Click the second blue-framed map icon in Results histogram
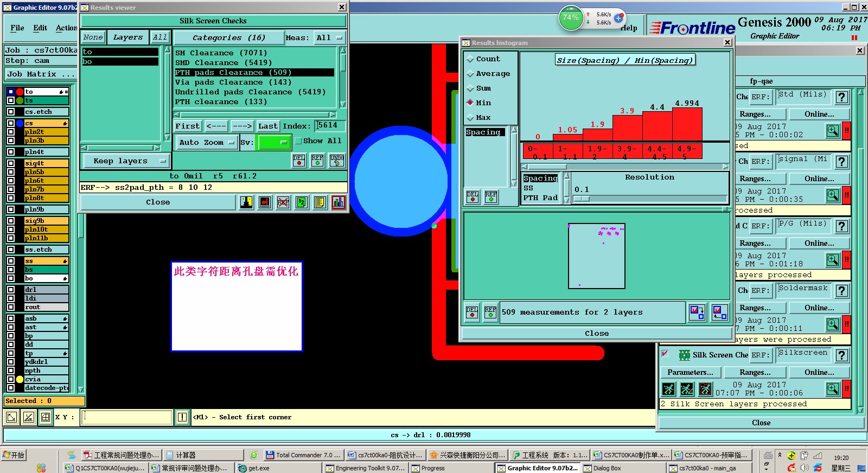This screenshot has height=473, width=868. [719, 312]
